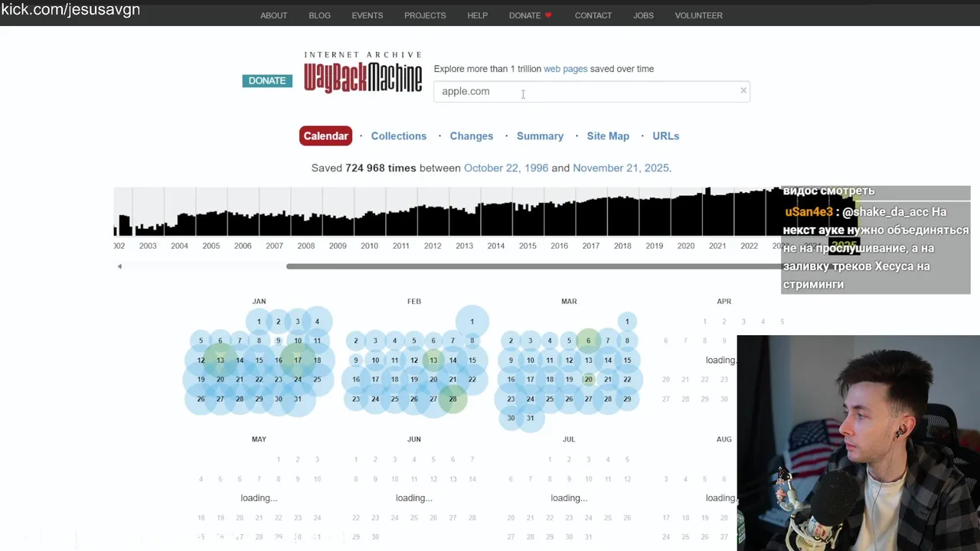Select year 2016 on the timeline
This screenshot has height=551, width=980.
(560, 246)
